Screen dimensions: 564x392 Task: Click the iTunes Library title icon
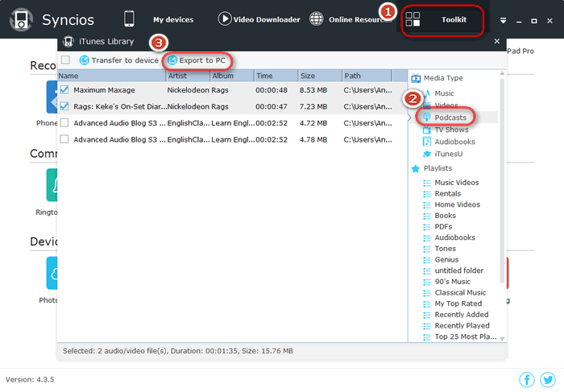[x=68, y=42]
